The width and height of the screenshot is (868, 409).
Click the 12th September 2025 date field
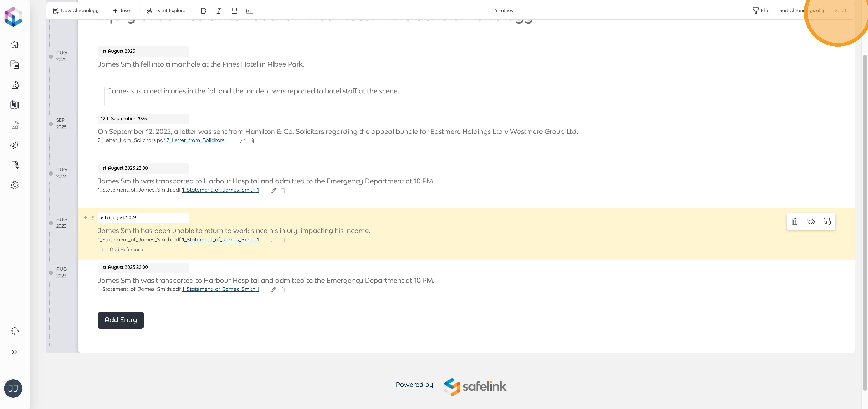(143, 119)
